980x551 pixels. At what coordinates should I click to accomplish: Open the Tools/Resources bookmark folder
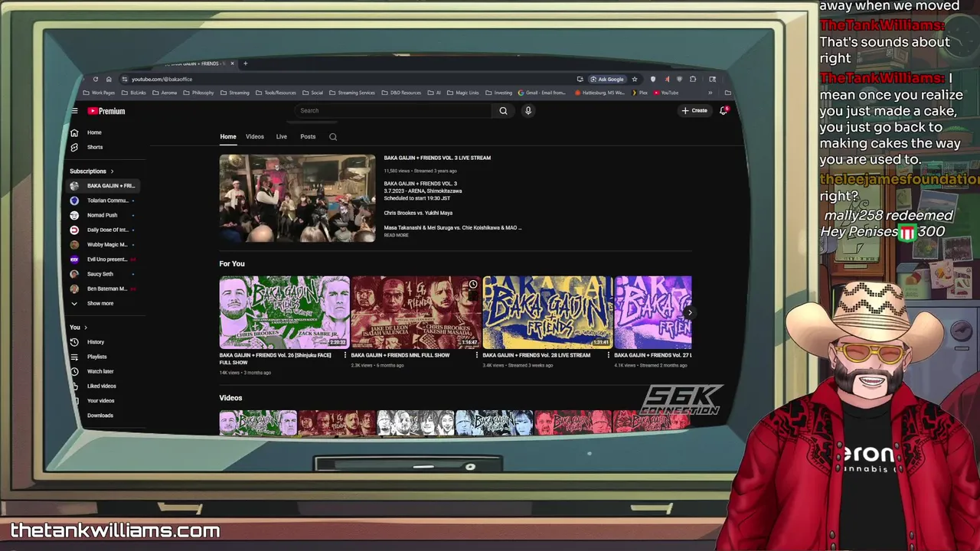tap(276, 93)
